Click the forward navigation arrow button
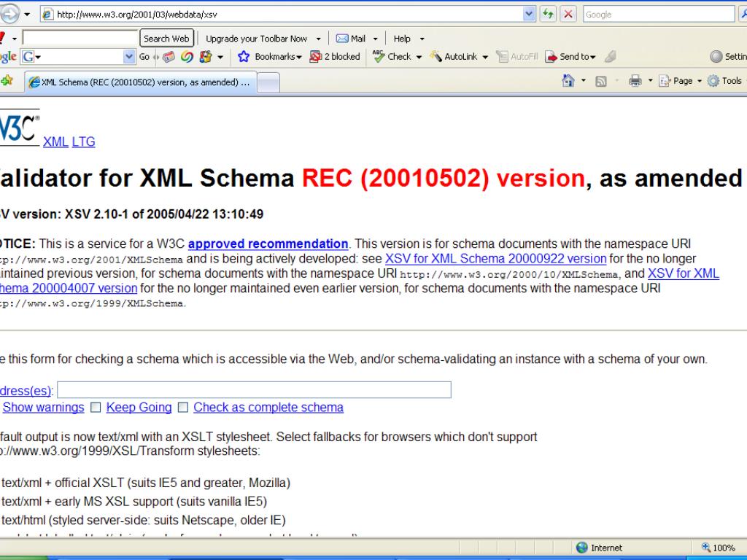747x560 pixels. [x=9, y=14]
